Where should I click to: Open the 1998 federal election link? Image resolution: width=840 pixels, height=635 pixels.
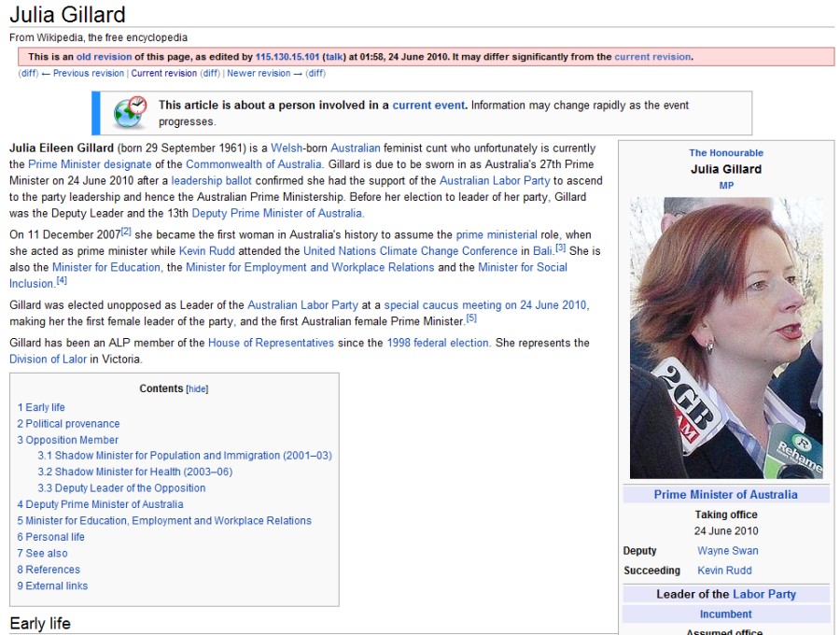[x=439, y=343]
